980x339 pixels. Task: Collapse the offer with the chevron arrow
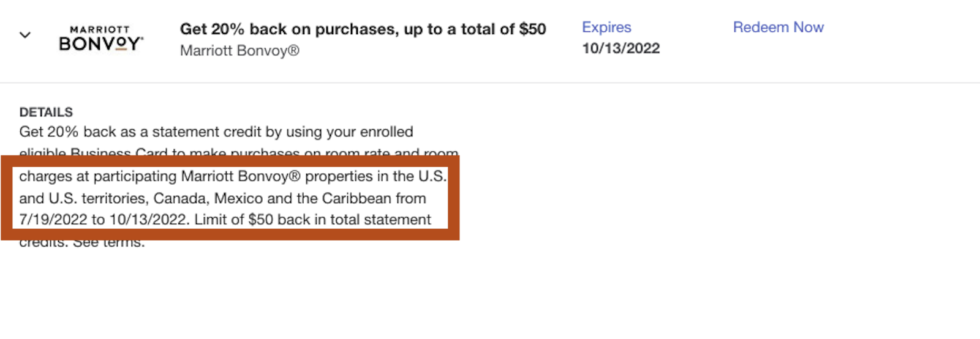point(25,35)
